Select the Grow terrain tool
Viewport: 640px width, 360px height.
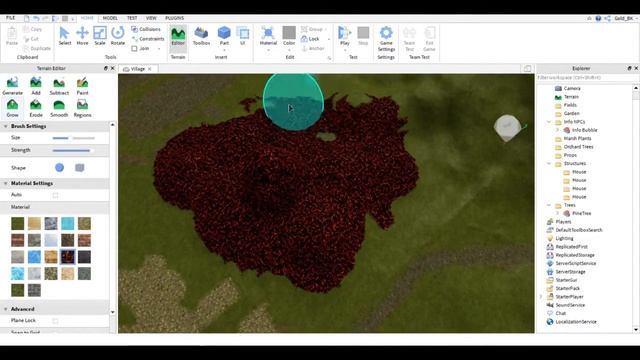pos(12,108)
